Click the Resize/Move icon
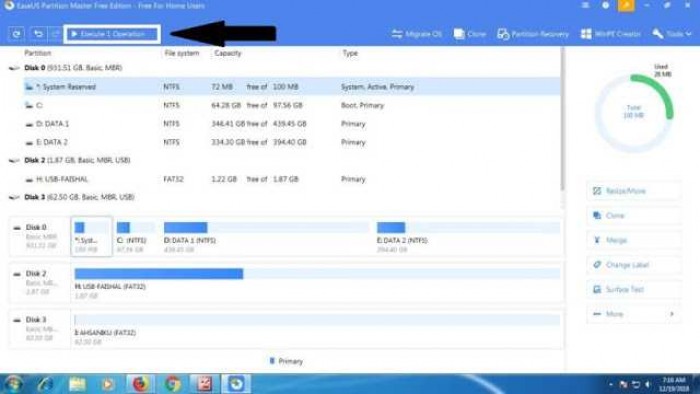Screen dimensions: 700x394 pos(597,191)
